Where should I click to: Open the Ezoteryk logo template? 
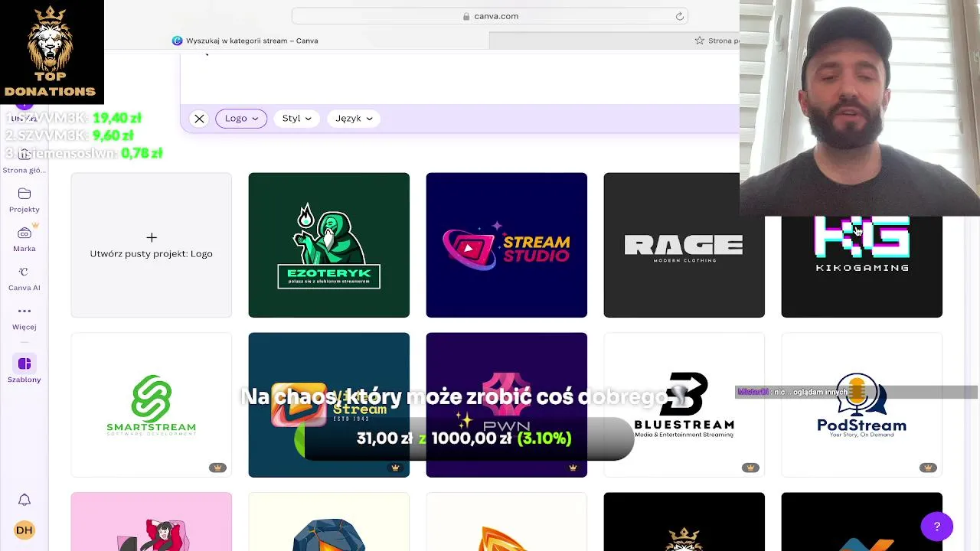click(329, 245)
